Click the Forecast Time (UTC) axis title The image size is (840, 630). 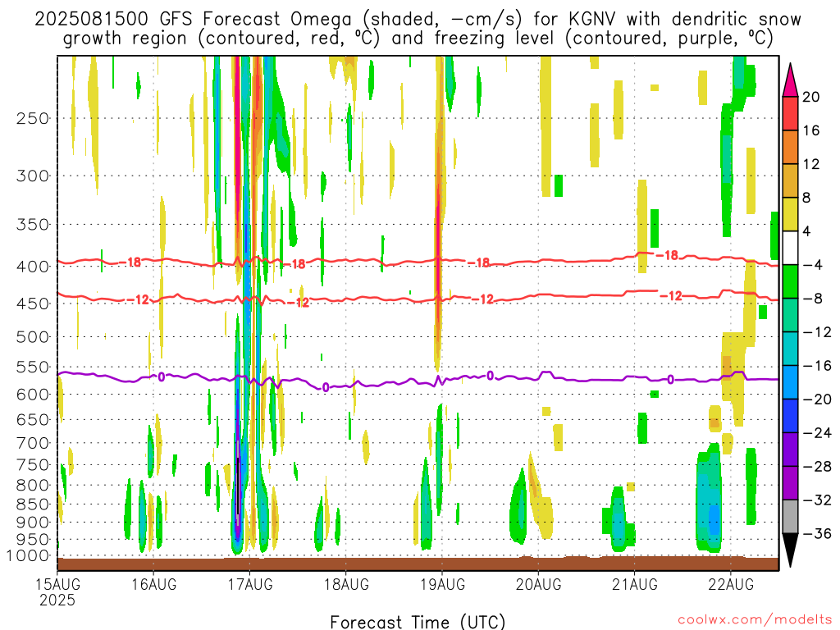point(418,622)
